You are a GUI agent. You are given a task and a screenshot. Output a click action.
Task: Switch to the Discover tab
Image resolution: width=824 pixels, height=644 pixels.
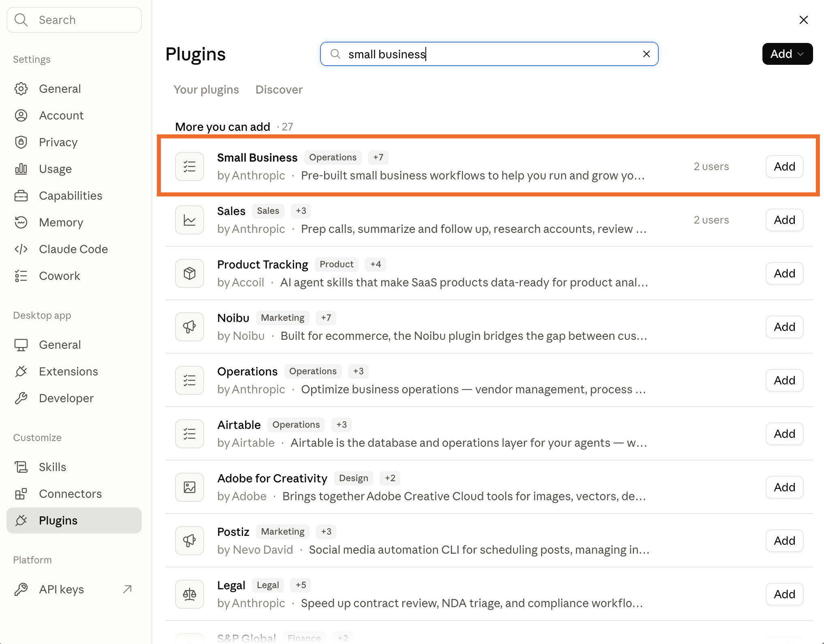pos(279,90)
